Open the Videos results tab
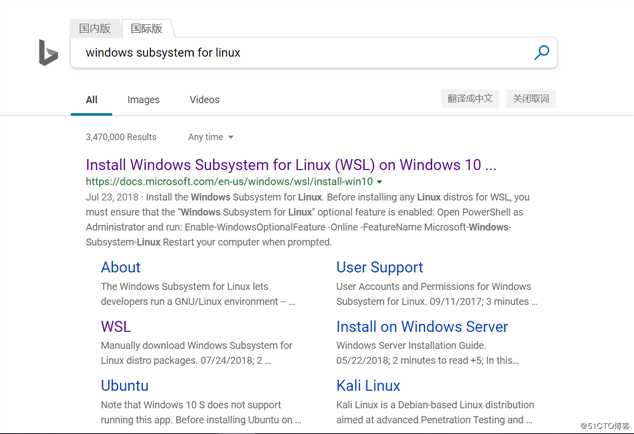634x434 pixels. [x=205, y=100]
